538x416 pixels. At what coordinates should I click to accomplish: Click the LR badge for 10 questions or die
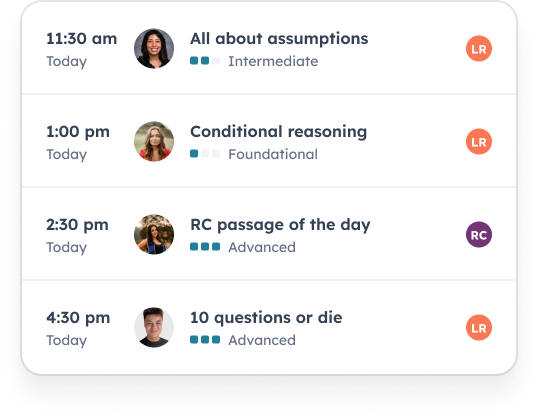click(x=479, y=328)
